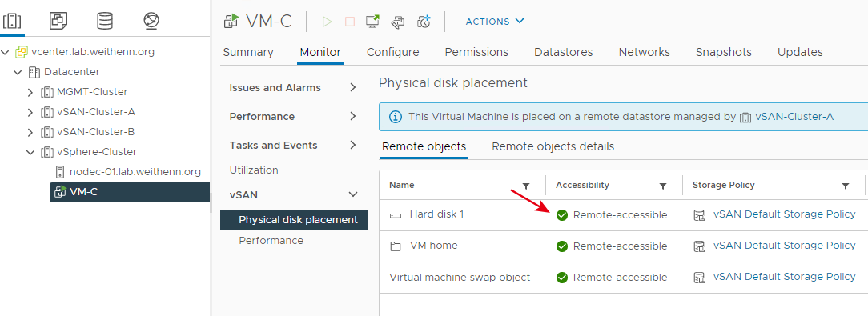
Task: Open the Remote objects details tab
Action: pyautogui.click(x=553, y=146)
